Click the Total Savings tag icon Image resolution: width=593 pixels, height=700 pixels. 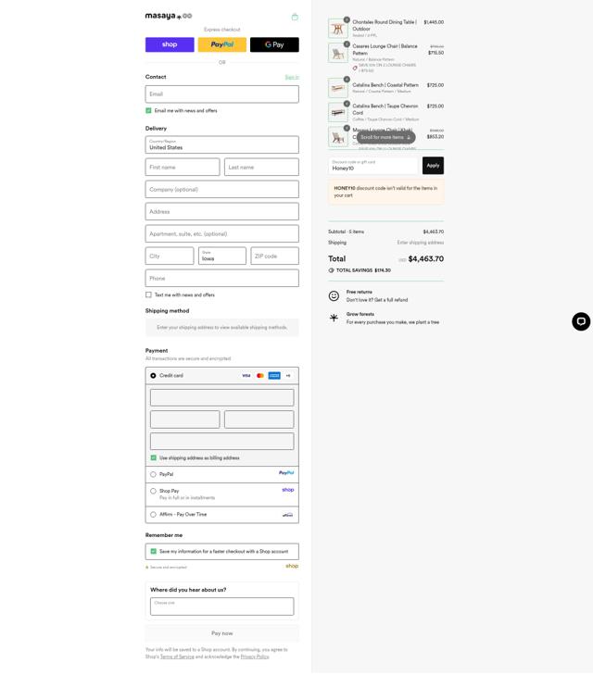click(331, 270)
